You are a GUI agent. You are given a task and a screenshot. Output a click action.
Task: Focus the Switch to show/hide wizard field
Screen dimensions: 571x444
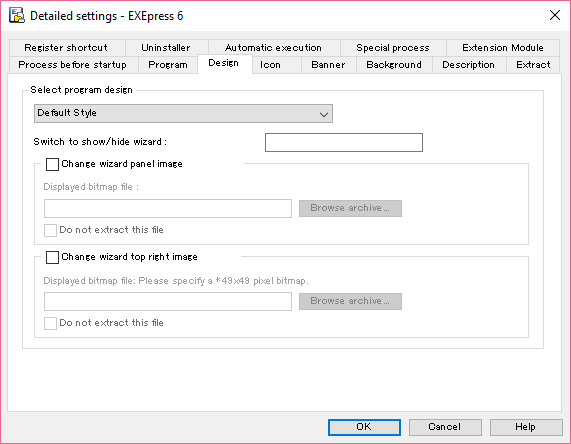click(344, 142)
